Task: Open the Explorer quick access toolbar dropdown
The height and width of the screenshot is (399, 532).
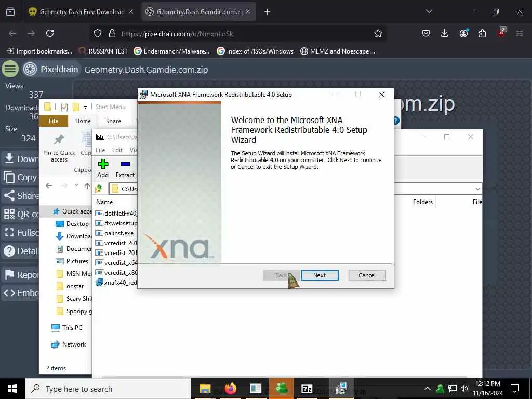Action: 86,107
